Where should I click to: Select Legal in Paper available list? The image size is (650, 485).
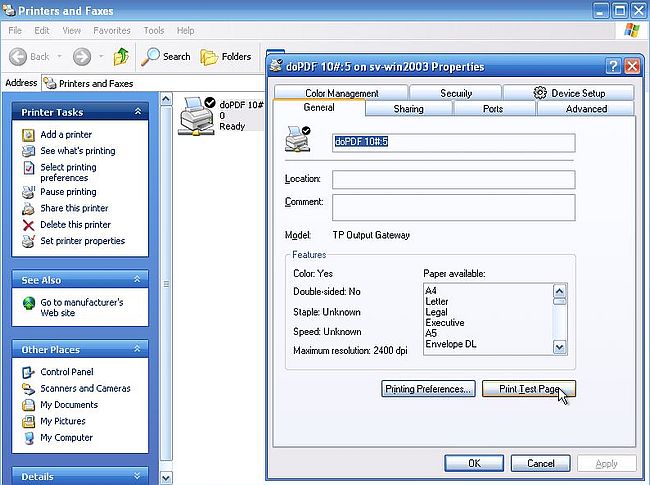click(436, 312)
